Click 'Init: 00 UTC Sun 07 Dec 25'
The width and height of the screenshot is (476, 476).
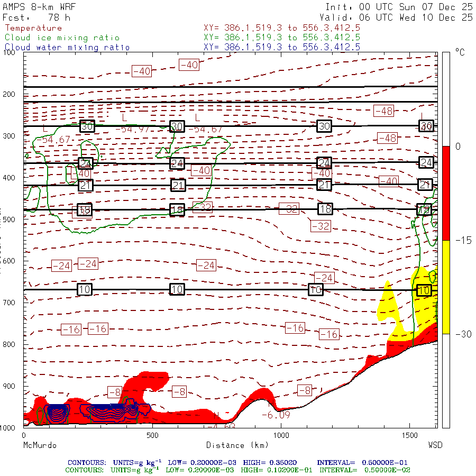(x=399, y=7)
